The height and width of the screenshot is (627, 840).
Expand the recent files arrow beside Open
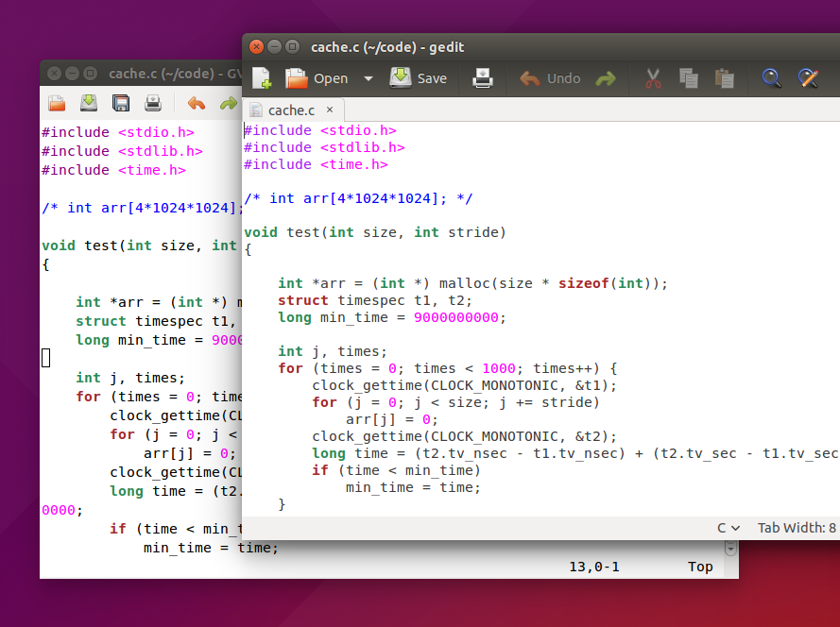click(369, 78)
